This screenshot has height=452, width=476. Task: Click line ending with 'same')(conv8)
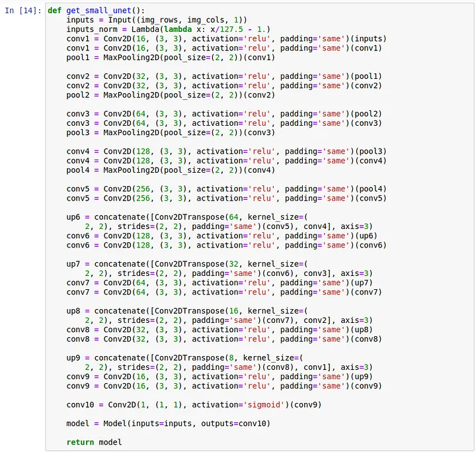tap(224, 339)
